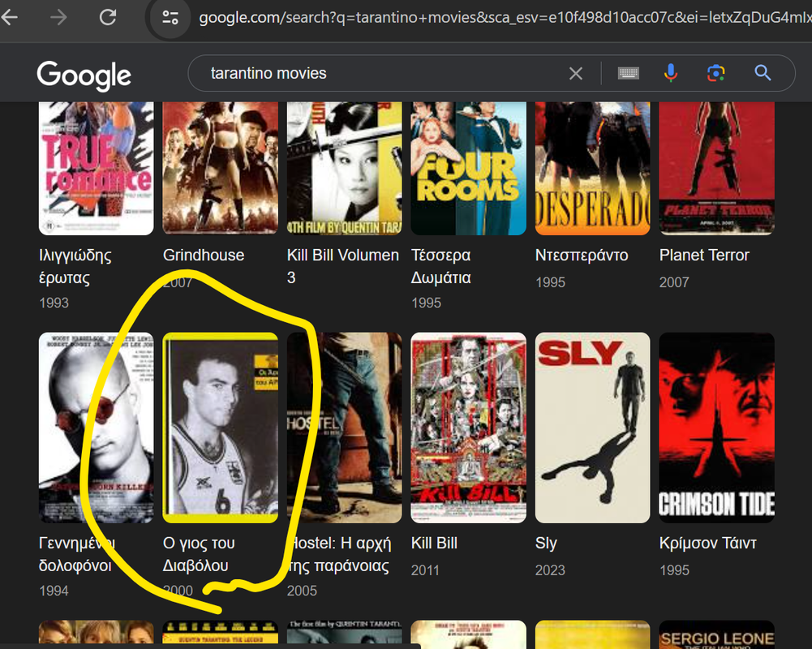Click the year 1994 under Γεννημένοι δολοφόνοι

point(54,591)
